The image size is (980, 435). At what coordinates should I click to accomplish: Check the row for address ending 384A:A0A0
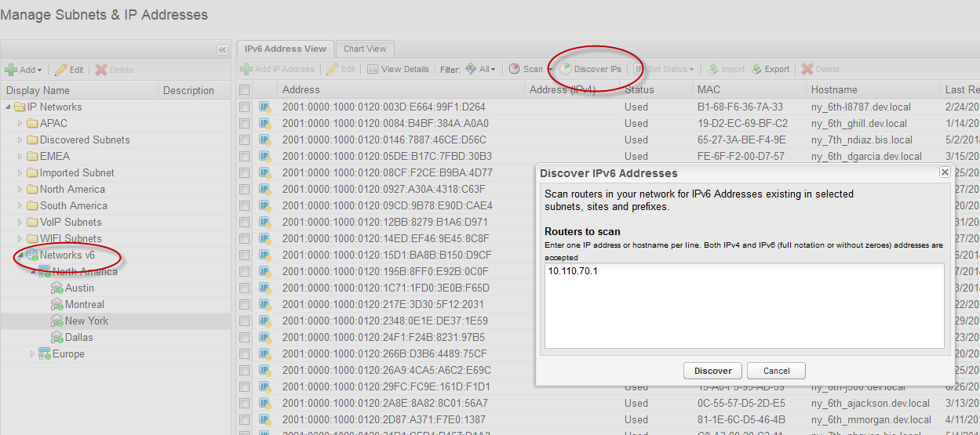pos(245,123)
